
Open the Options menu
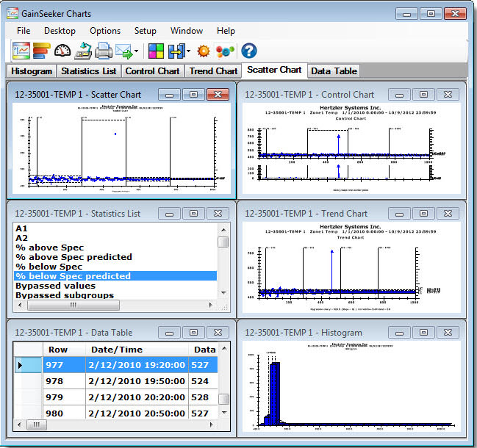pos(105,31)
